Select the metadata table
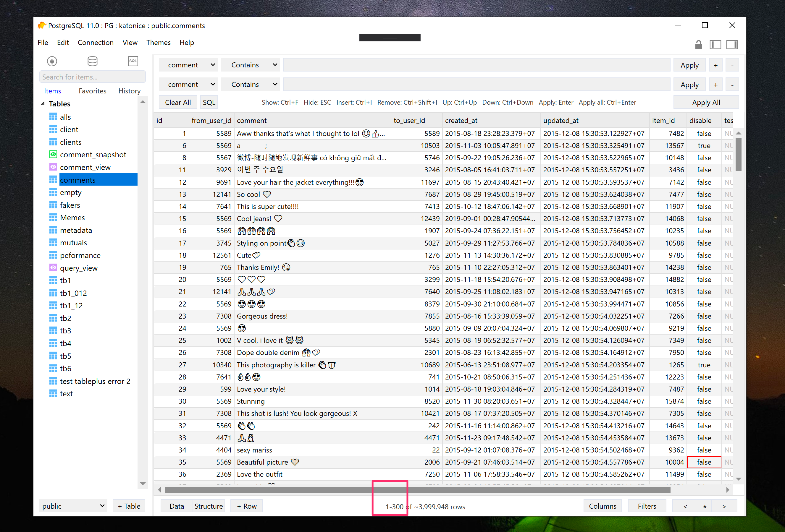The image size is (785, 532). pyautogui.click(x=76, y=230)
